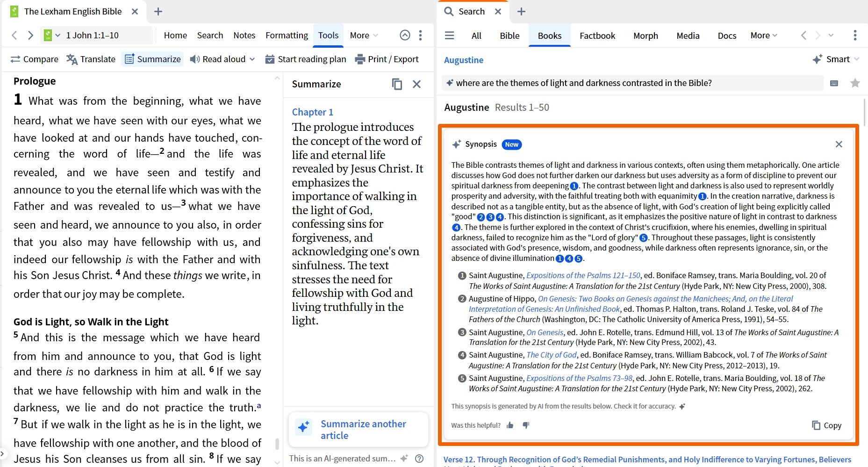Click the AI sparkle icon in summary footer
Screen dimensions: 868x467
[404, 458]
